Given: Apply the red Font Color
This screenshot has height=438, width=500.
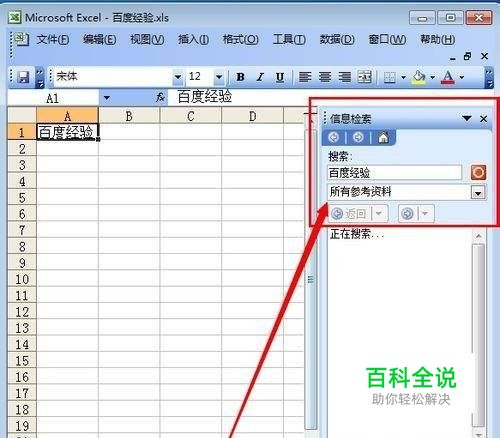Looking at the screenshot, I should pyautogui.click(x=448, y=78).
